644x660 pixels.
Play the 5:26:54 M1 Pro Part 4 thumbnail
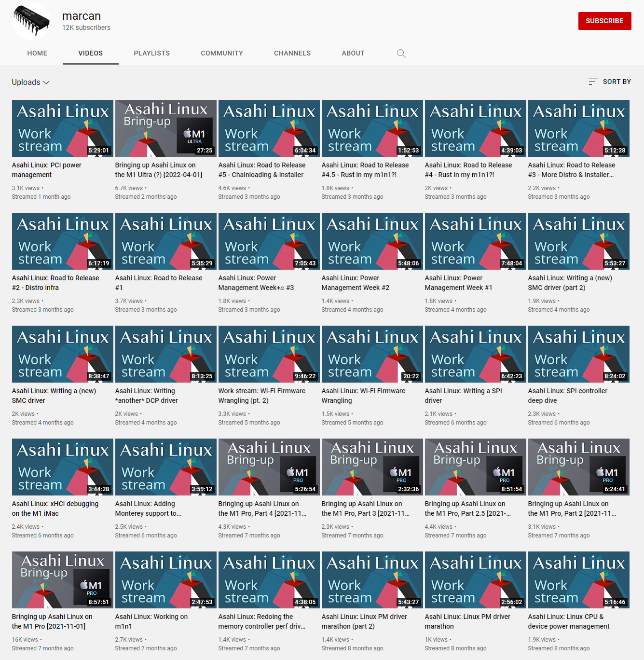(269, 467)
